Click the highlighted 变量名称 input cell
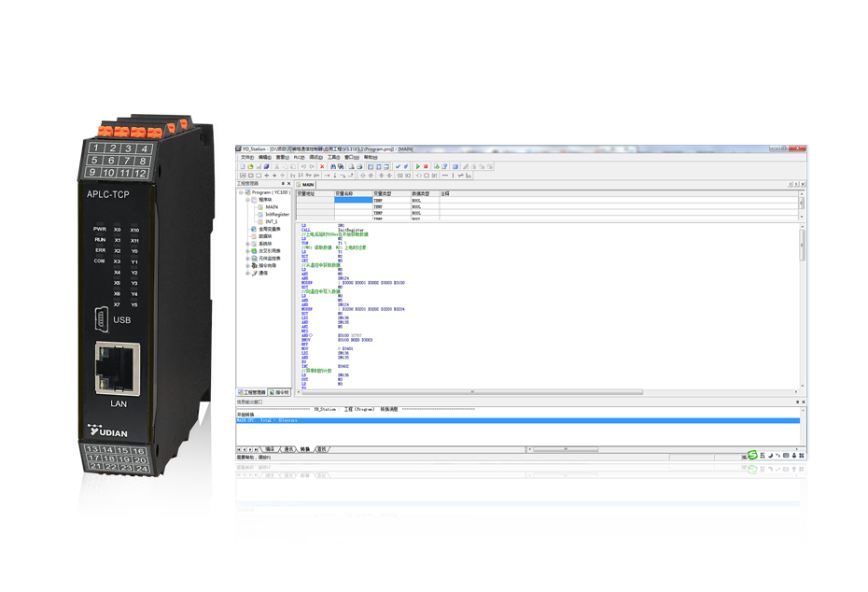The height and width of the screenshot is (592, 868). tap(353, 200)
